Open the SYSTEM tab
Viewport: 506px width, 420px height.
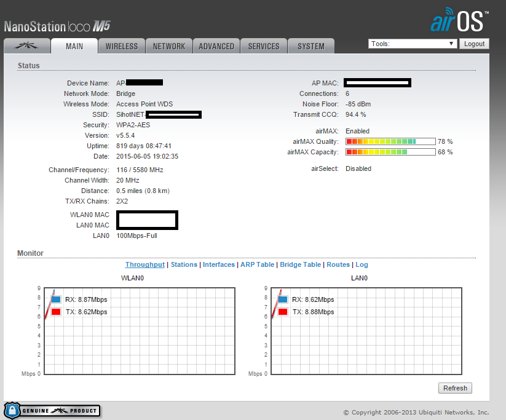[311, 46]
